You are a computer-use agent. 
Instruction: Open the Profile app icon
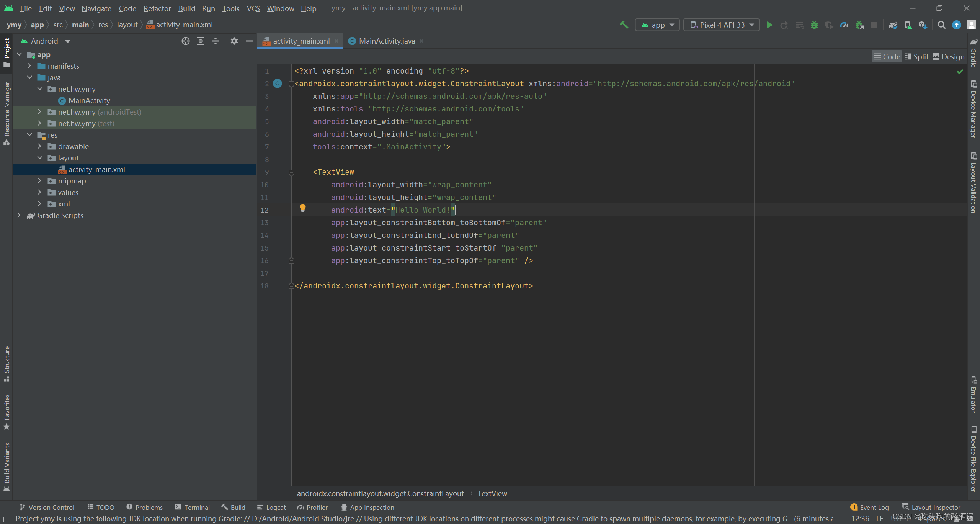(x=844, y=25)
